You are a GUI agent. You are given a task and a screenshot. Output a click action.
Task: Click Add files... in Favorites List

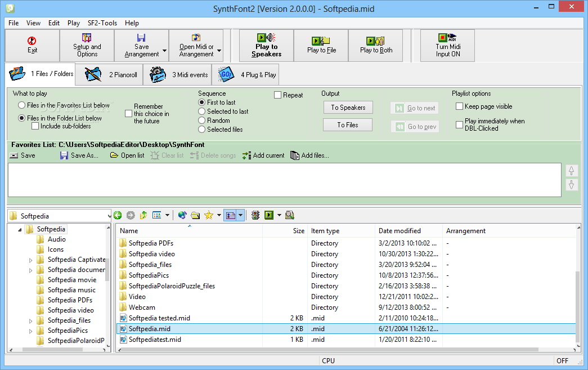click(309, 155)
